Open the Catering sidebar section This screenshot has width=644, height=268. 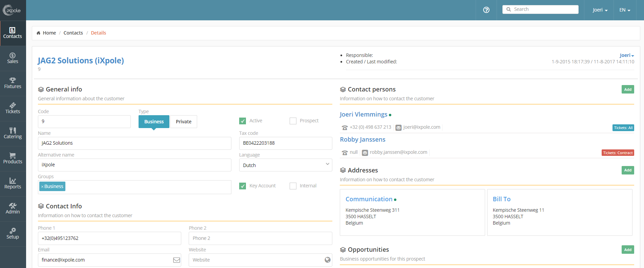pos(13,133)
